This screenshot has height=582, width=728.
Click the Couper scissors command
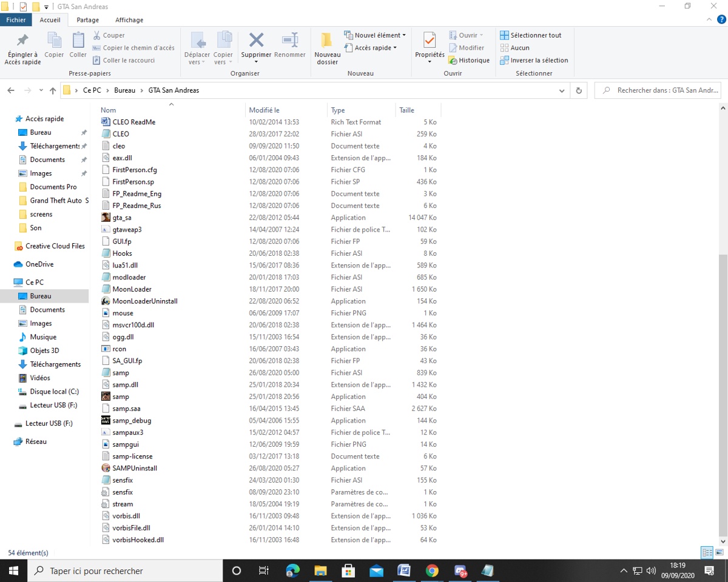click(x=109, y=35)
